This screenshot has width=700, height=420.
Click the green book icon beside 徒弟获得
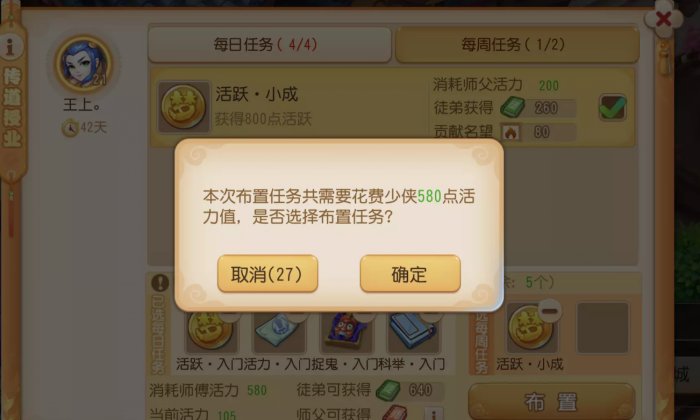point(512,107)
